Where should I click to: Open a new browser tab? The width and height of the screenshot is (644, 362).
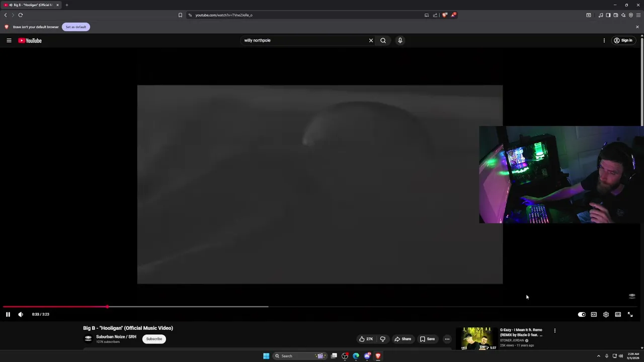[66, 5]
